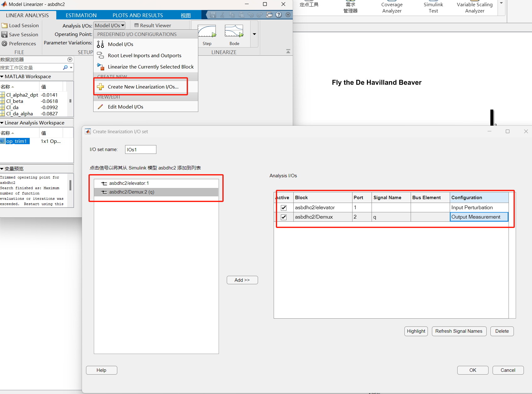Screen dimensions: 532x394
Task: Click the signal icon next to asbdhc2/Demux:2 (q)
Action: click(104, 192)
